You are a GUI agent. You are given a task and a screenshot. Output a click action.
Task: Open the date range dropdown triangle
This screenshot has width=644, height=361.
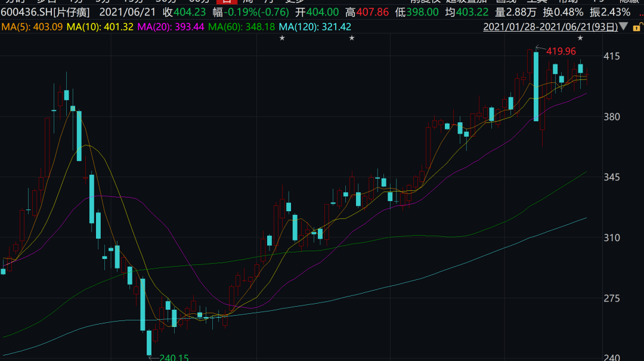pyautogui.click(x=623, y=27)
